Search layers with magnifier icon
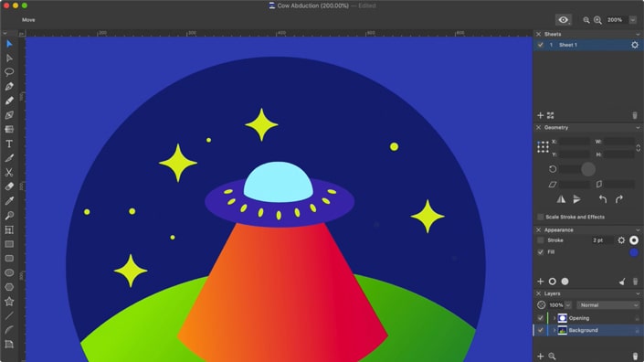 click(552, 357)
